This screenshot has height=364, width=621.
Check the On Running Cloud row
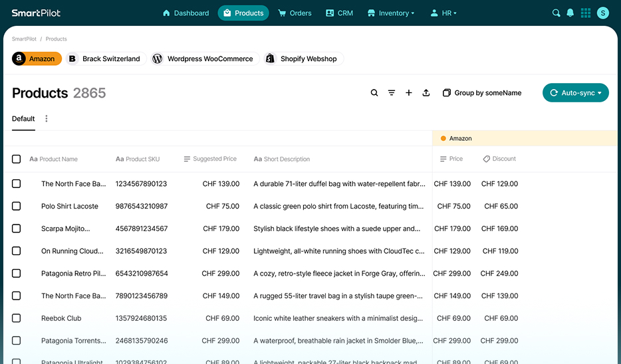point(16,251)
